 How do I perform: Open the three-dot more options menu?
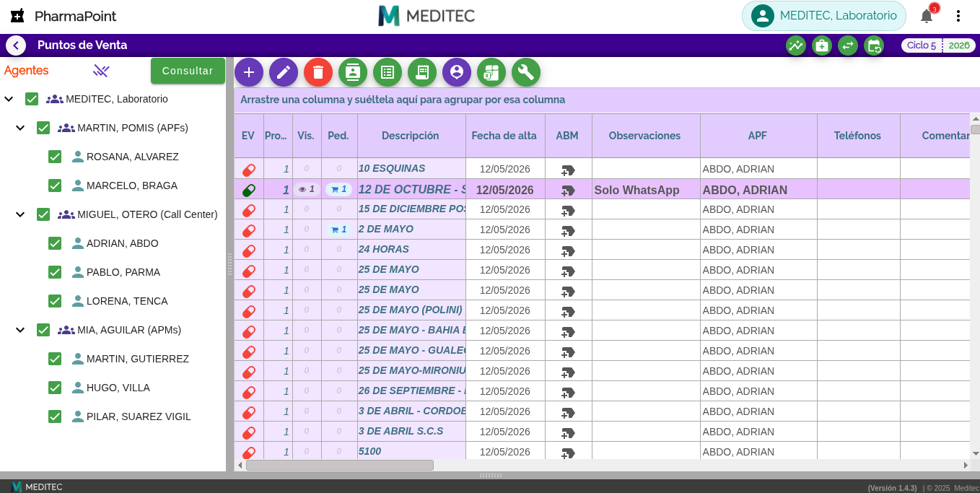tap(958, 16)
